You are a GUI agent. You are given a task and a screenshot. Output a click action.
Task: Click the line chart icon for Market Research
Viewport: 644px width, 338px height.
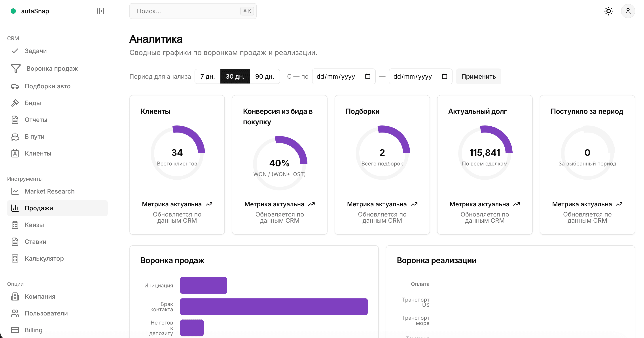click(15, 191)
